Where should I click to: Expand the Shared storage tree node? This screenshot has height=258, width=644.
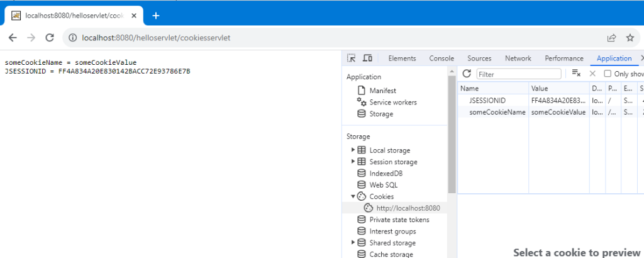[x=353, y=242]
